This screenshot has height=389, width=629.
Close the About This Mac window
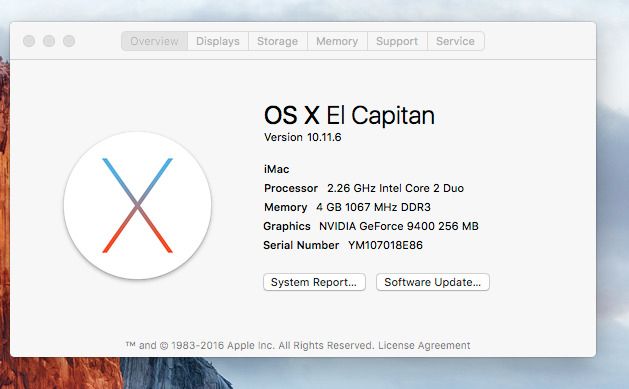pyautogui.click(x=29, y=41)
